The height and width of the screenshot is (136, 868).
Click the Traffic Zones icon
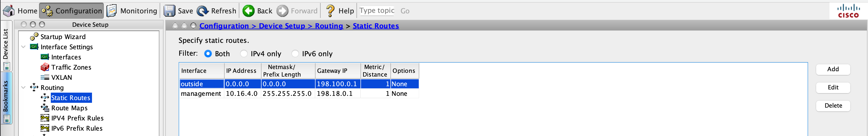pos(45,67)
